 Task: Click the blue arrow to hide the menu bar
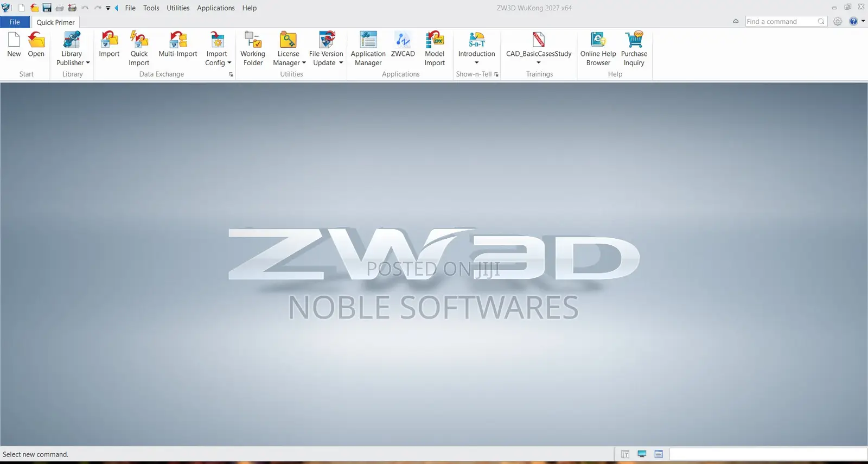click(116, 8)
